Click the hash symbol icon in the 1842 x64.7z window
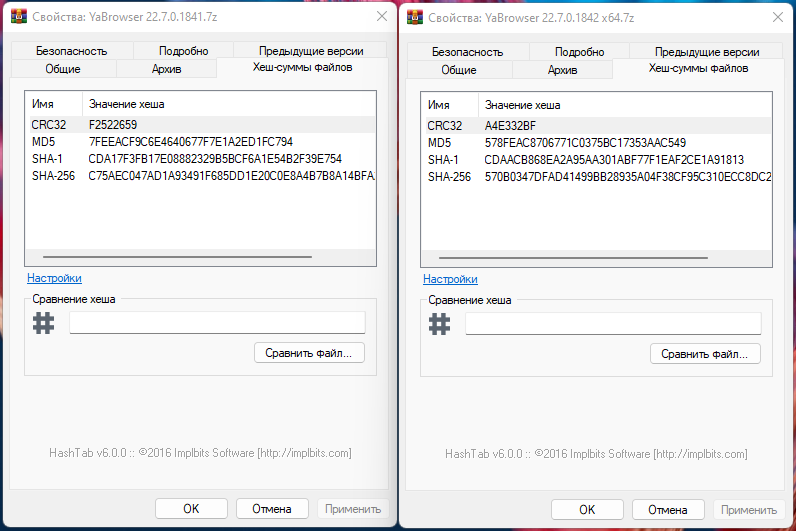 [x=439, y=323]
